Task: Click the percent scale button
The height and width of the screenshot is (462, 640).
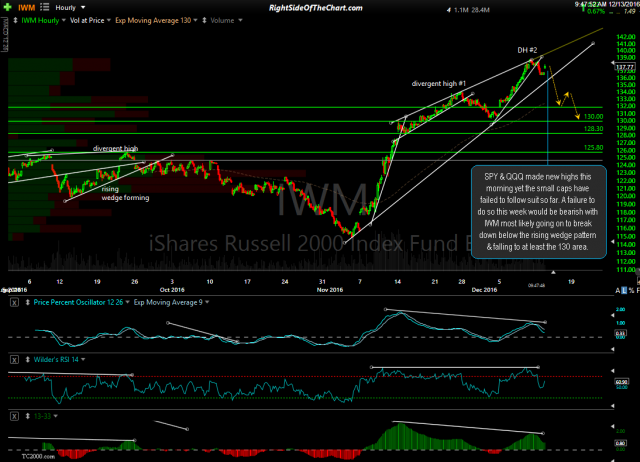Action: [631, 290]
